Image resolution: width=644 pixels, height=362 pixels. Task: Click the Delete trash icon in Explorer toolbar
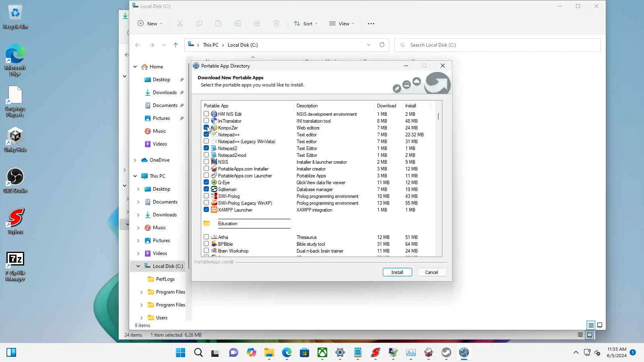tap(277, 23)
